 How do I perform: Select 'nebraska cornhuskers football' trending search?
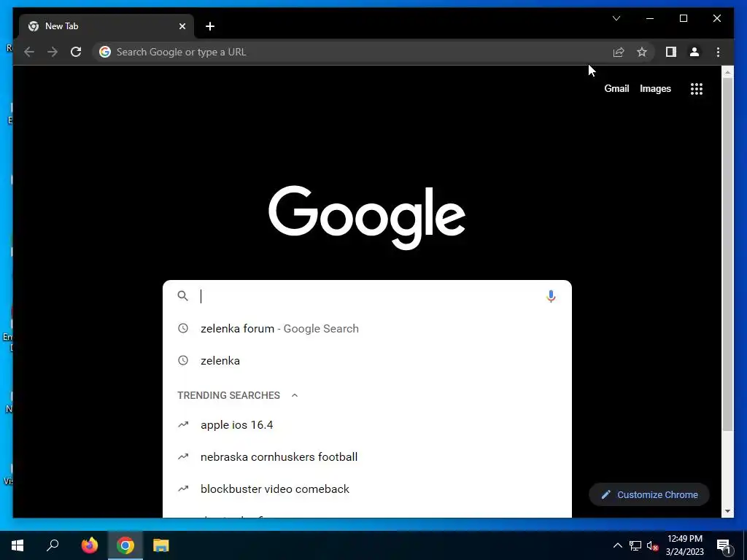367,456
